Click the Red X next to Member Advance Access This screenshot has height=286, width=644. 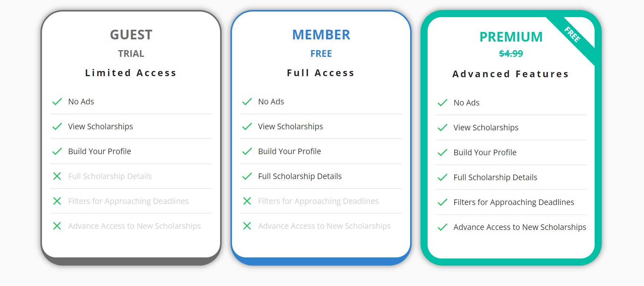click(x=247, y=226)
